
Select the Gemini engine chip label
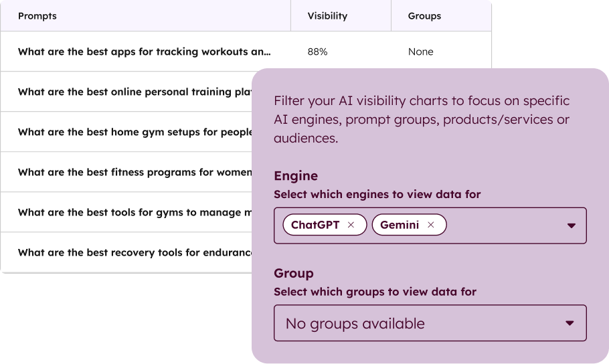(x=400, y=225)
